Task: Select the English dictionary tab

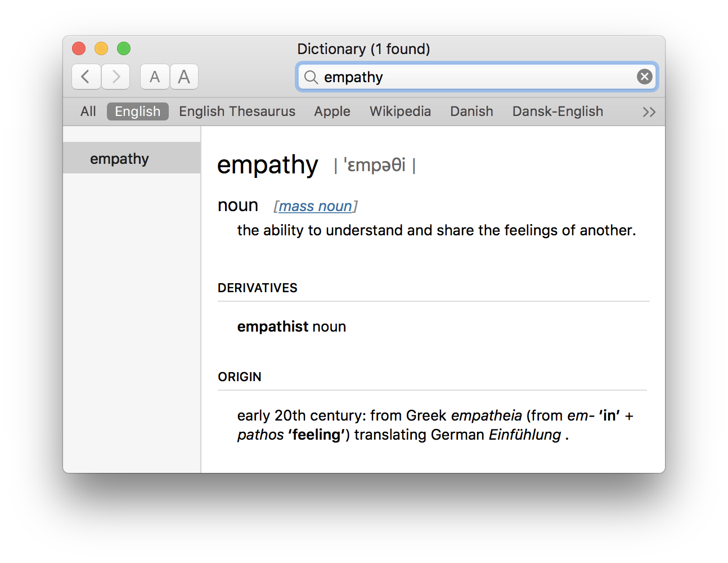Action: coord(138,111)
